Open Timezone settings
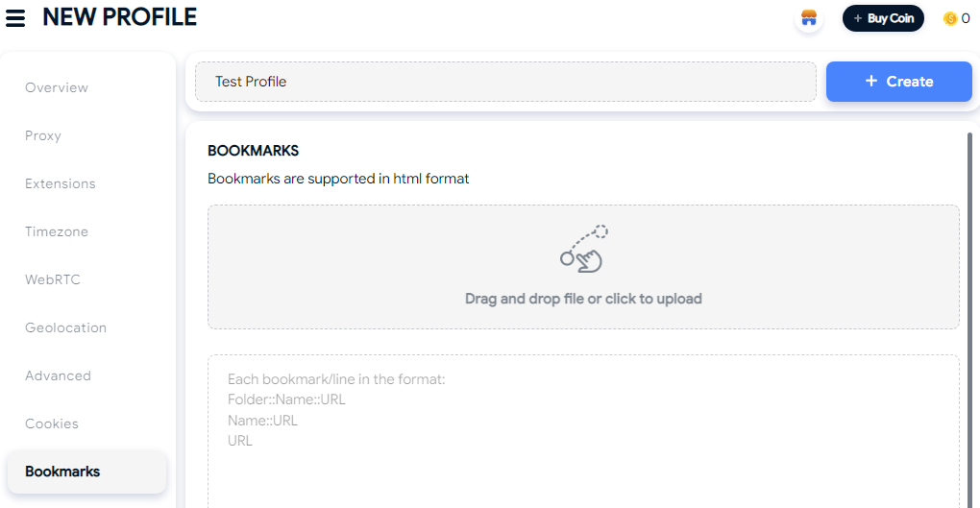 coord(57,231)
